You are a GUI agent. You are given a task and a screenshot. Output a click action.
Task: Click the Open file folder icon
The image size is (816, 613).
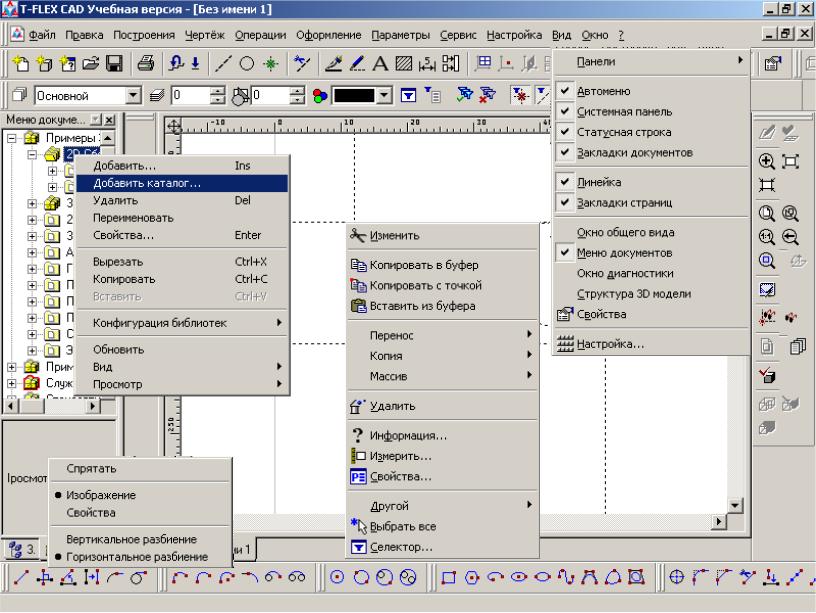(x=91, y=63)
